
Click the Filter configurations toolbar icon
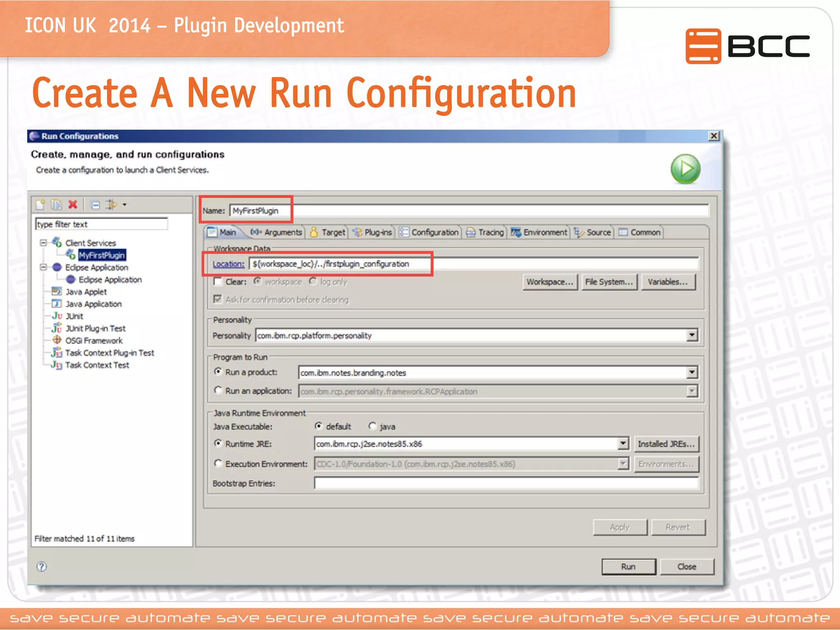tap(111, 204)
